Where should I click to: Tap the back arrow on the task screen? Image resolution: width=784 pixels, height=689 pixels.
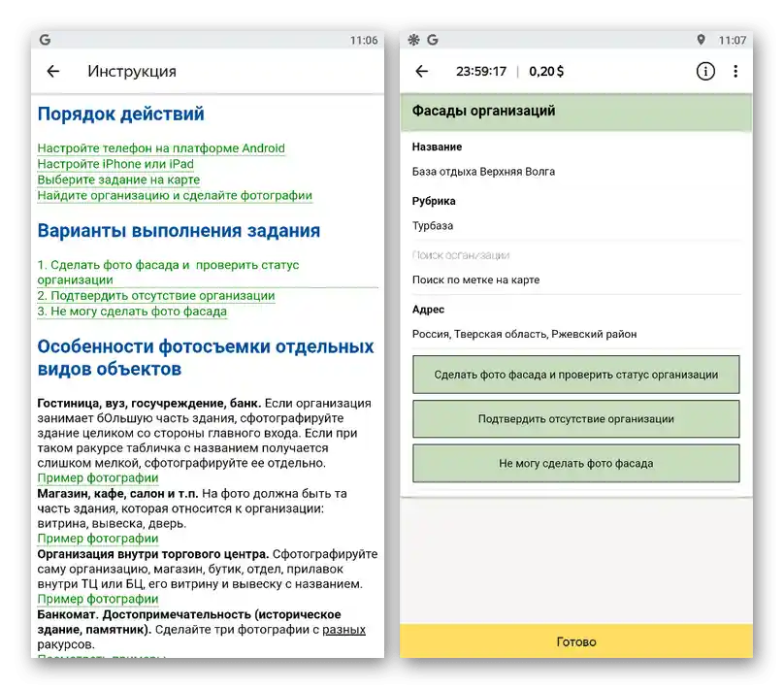click(421, 71)
